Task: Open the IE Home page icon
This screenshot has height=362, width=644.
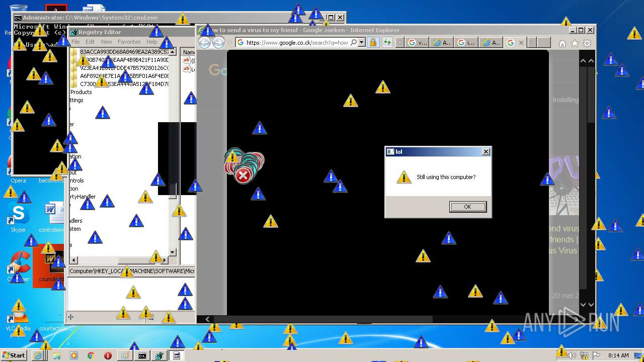Action: coord(562,44)
